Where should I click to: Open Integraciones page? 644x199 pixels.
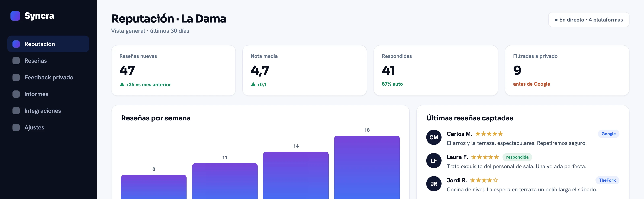[x=48, y=111]
